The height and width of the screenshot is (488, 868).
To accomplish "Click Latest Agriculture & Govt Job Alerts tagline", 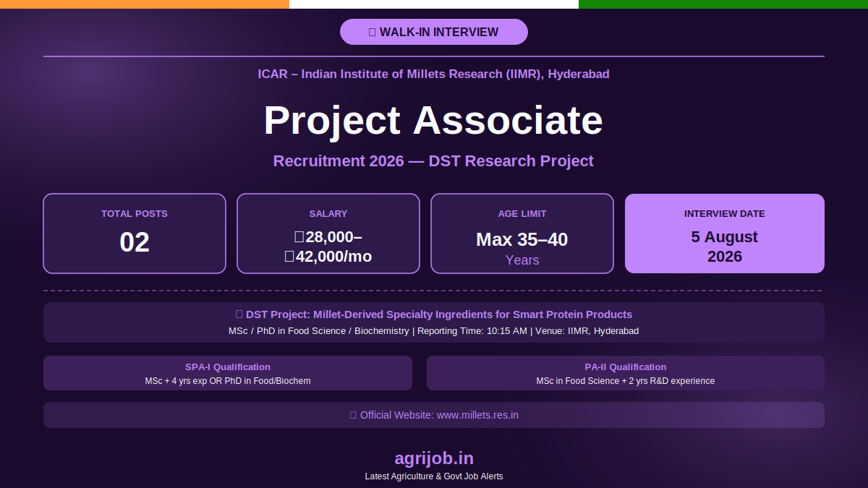I will (x=434, y=476).
